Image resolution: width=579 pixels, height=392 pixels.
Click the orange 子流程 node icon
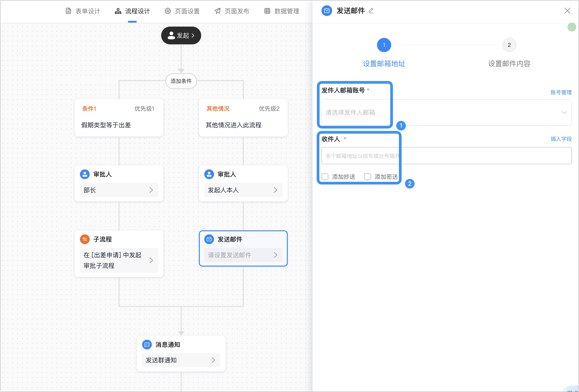85,239
